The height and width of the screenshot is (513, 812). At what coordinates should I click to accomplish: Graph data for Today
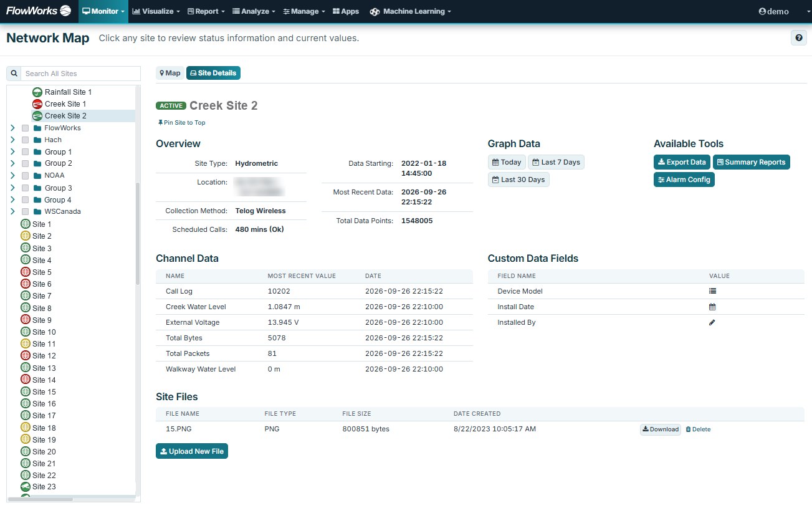click(x=507, y=162)
